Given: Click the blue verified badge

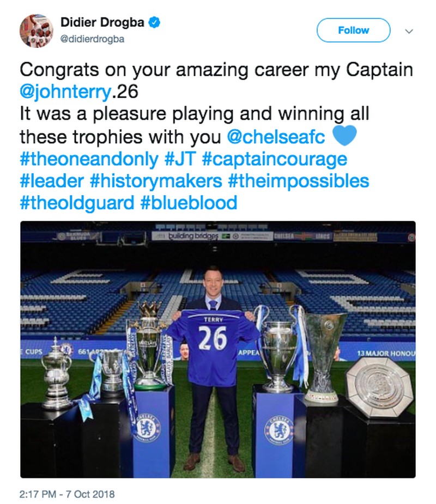Looking at the screenshot, I should point(155,23).
